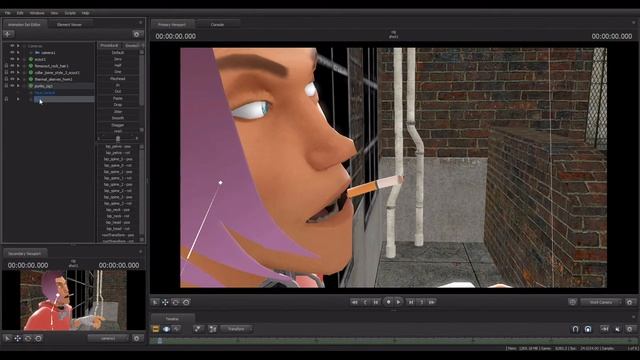Select the secondary viewport selection arrow tool
Viewport: 640px width, 360px height.
pos(7,338)
